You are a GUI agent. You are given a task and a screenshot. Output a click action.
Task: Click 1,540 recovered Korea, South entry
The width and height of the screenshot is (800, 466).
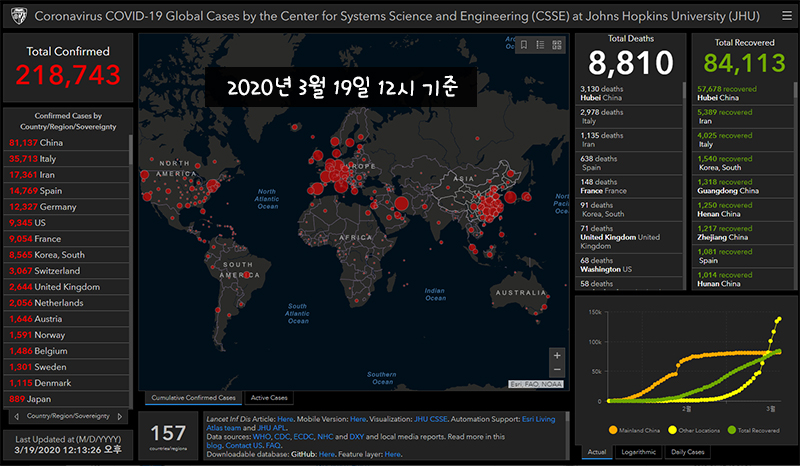point(742,163)
